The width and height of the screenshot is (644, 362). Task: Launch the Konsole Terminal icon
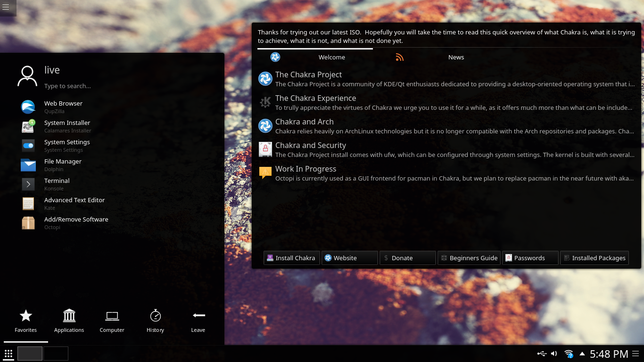[x=28, y=184]
